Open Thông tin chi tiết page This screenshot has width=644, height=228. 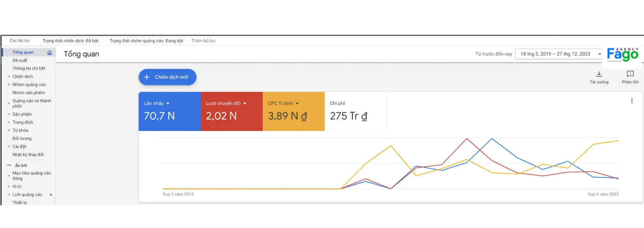(29, 69)
